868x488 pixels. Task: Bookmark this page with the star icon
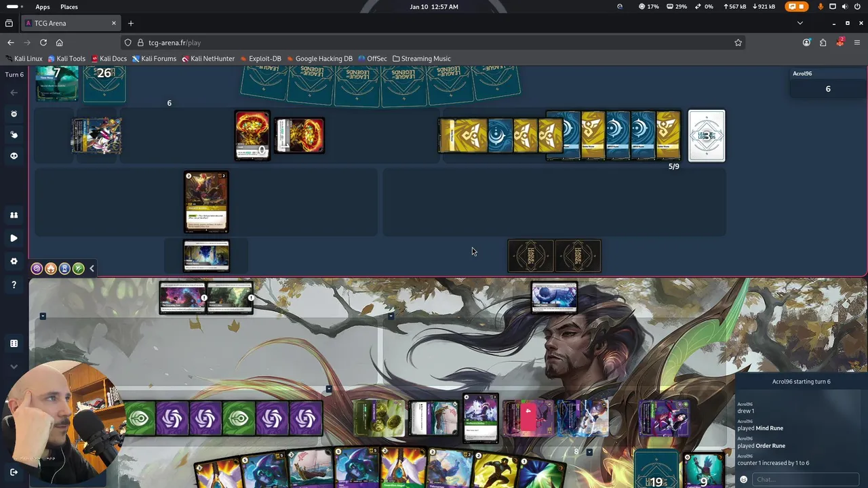738,42
